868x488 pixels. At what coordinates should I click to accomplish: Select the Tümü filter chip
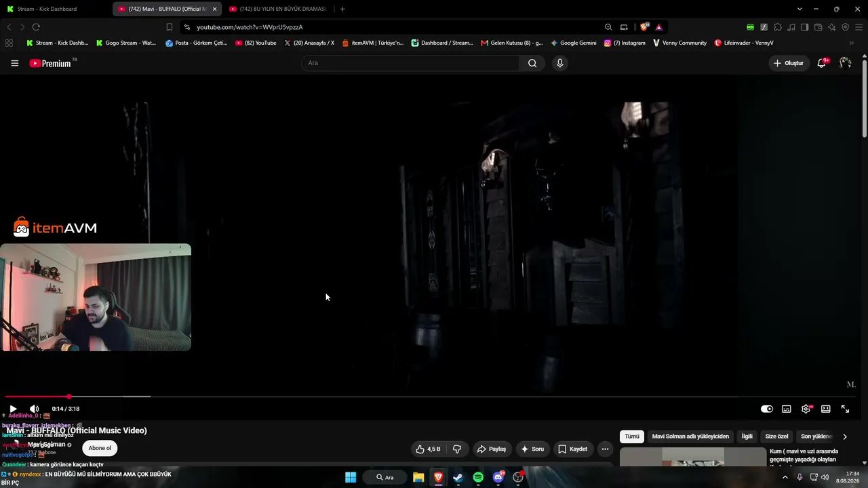point(631,436)
